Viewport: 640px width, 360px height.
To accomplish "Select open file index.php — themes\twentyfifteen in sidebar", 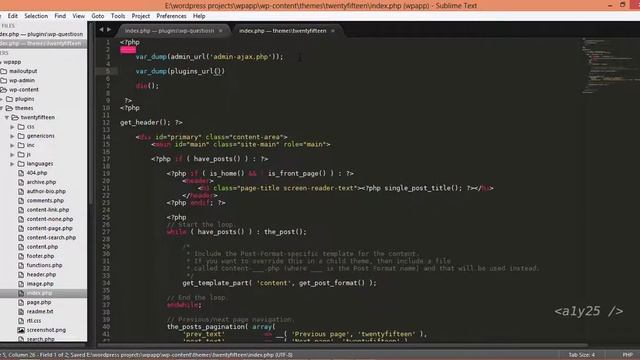I will coord(43,43).
